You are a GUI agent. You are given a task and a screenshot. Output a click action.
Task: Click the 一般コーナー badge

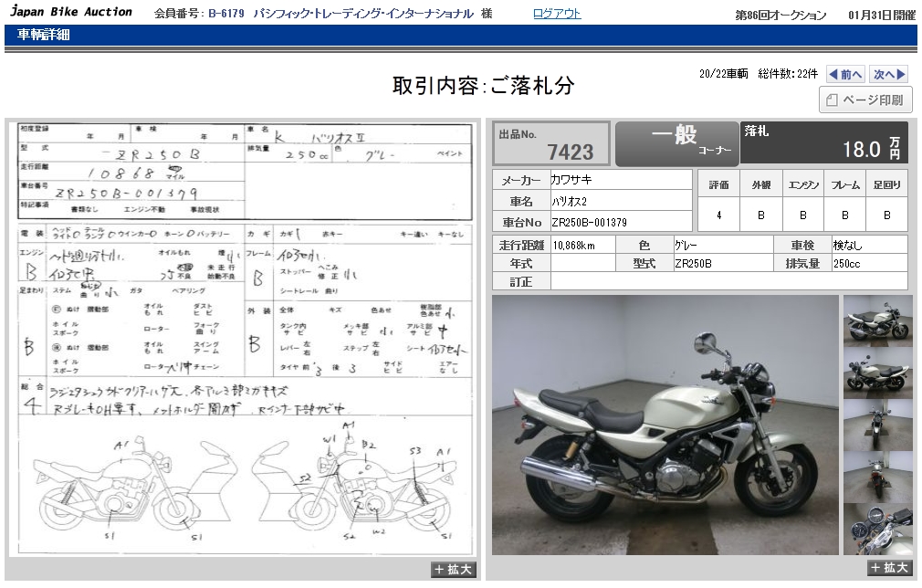676,143
